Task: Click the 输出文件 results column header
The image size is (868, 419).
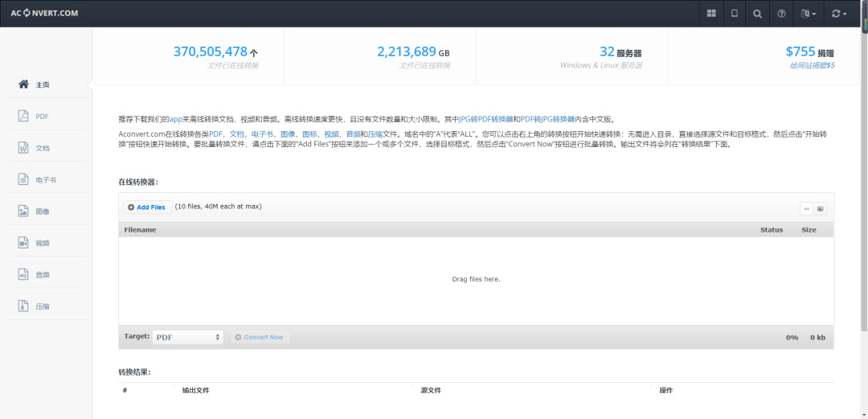Action: pos(195,391)
